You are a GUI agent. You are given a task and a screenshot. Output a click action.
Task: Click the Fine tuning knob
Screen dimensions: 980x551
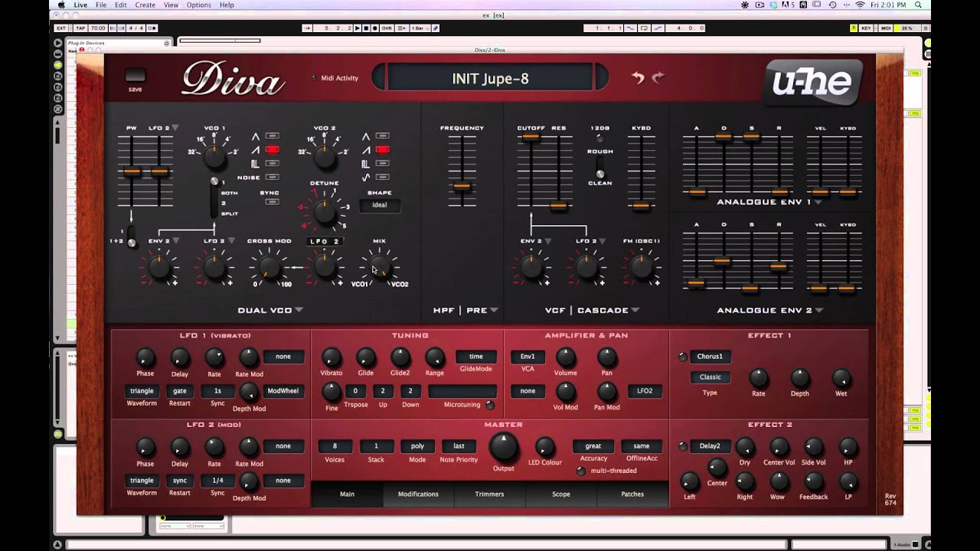tap(331, 392)
